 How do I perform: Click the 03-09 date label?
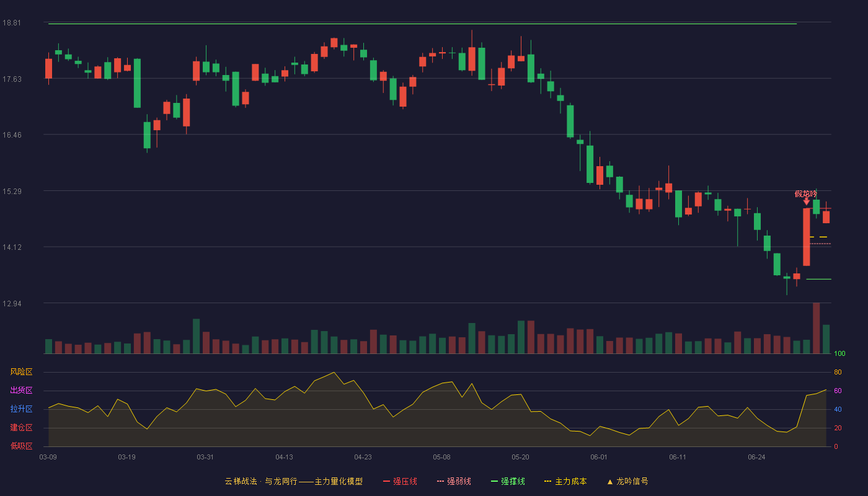[48, 457]
